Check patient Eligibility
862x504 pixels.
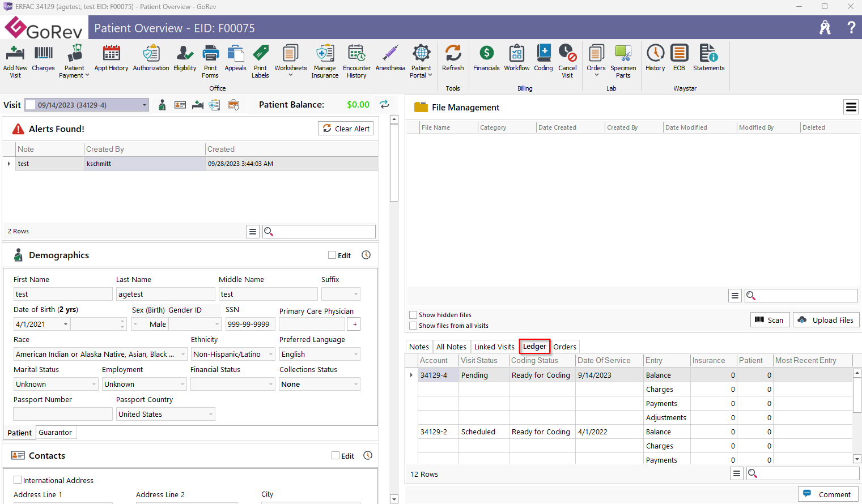coord(185,58)
